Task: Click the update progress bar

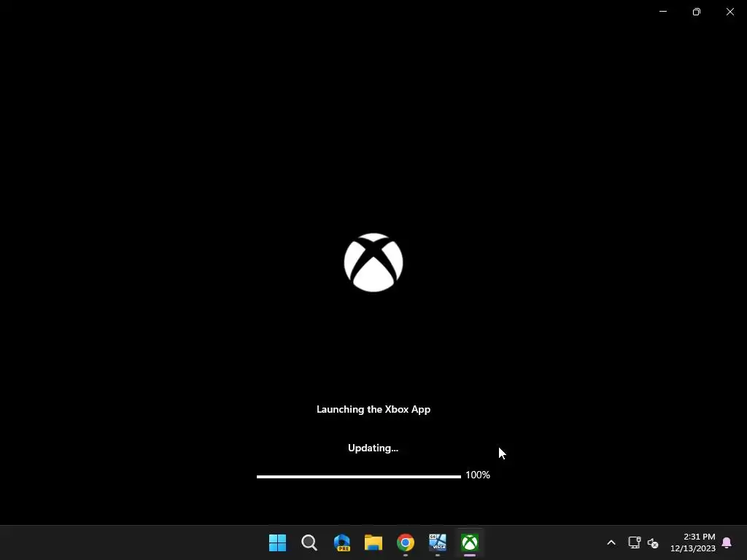Action: [359, 476]
